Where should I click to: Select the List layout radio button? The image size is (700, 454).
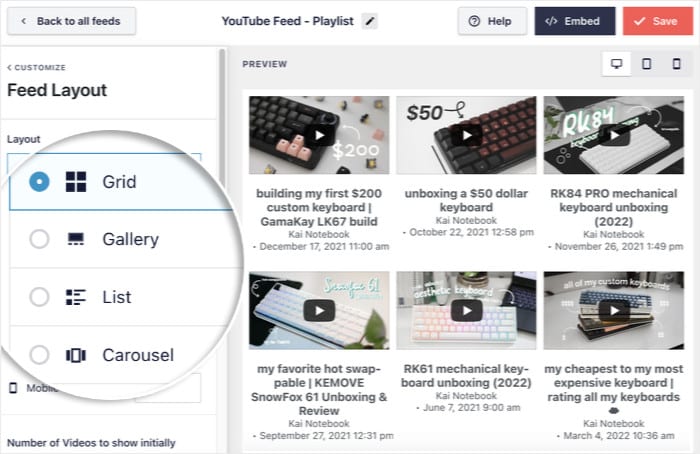point(39,297)
